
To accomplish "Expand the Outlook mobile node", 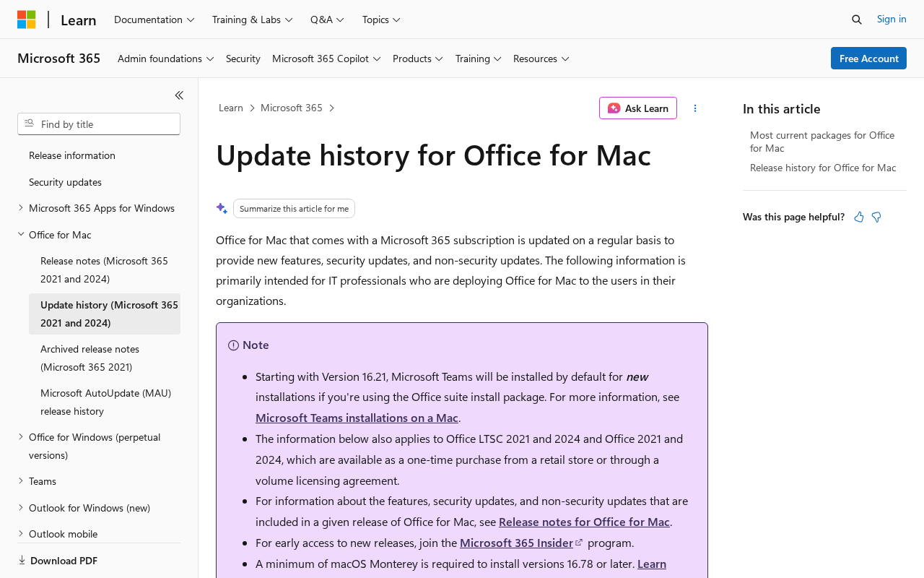I will coord(21,534).
